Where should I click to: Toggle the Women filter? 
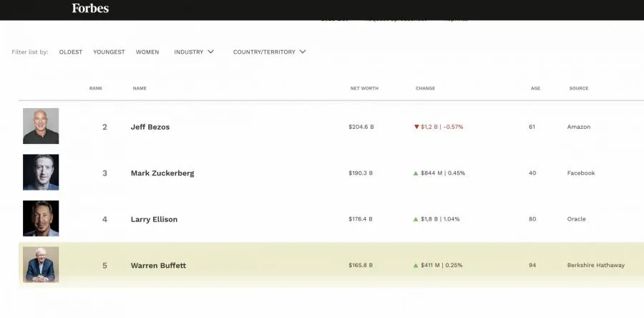pyautogui.click(x=147, y=52)
